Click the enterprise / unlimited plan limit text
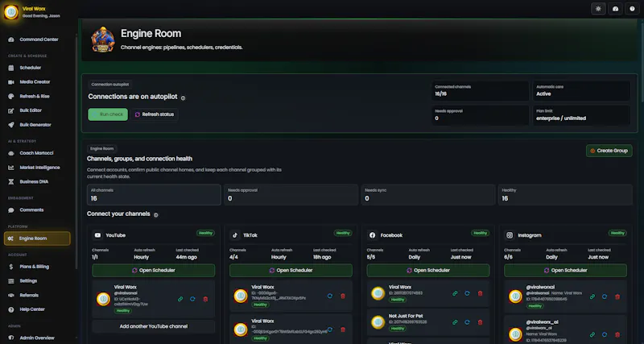 [x=561, y=118]
